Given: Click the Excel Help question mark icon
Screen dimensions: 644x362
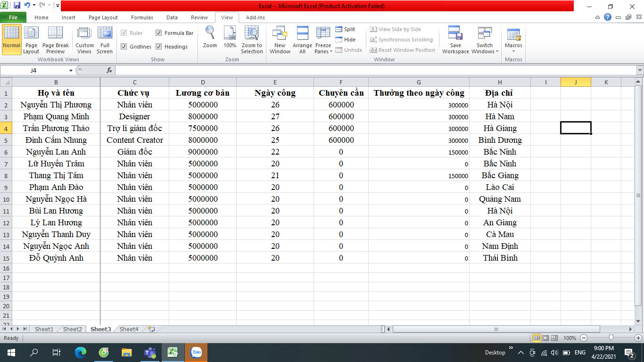Looking at the screenshot, I should click(x=608, y=17).
